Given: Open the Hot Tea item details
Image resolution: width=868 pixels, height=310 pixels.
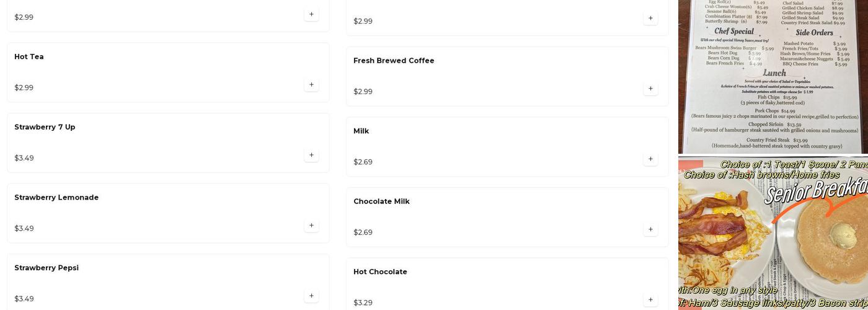Looking at the screenshot, I should pos(29,57).
